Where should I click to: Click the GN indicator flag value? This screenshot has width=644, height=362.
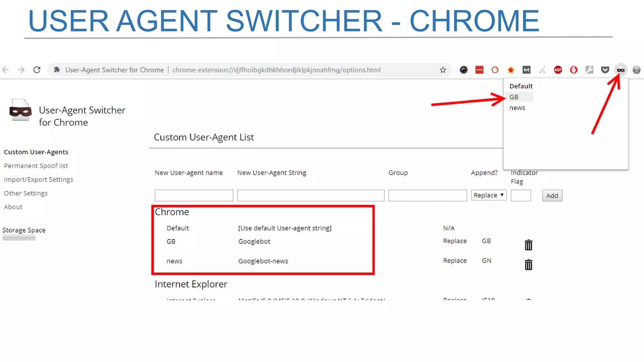486,261
